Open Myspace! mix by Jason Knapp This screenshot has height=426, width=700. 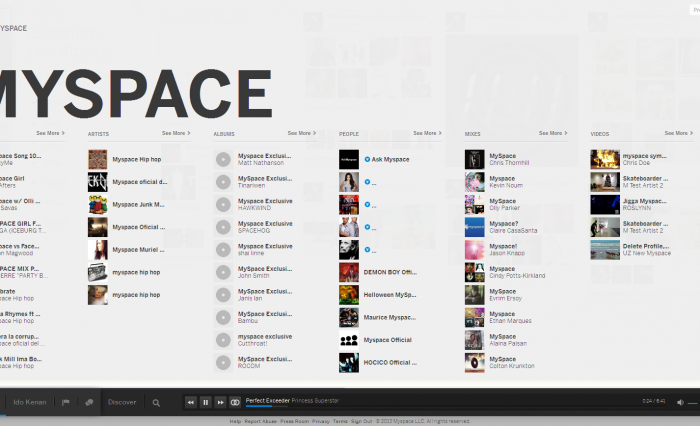[475, 250]
